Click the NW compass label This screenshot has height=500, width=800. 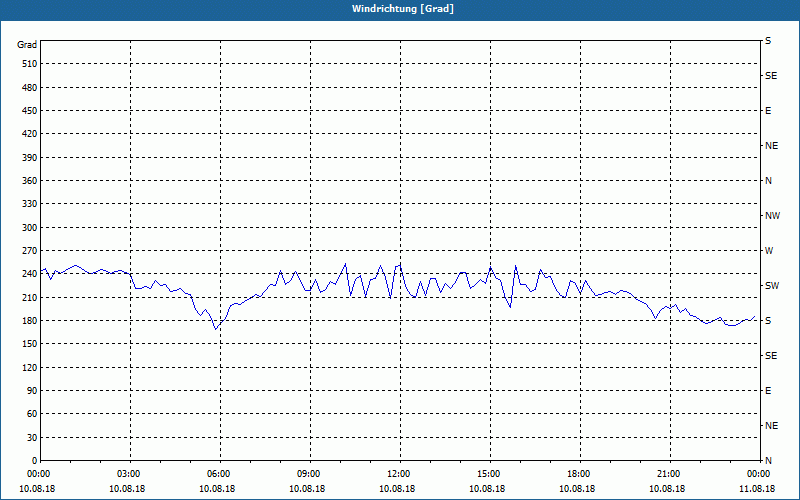(x=772, y=216)
